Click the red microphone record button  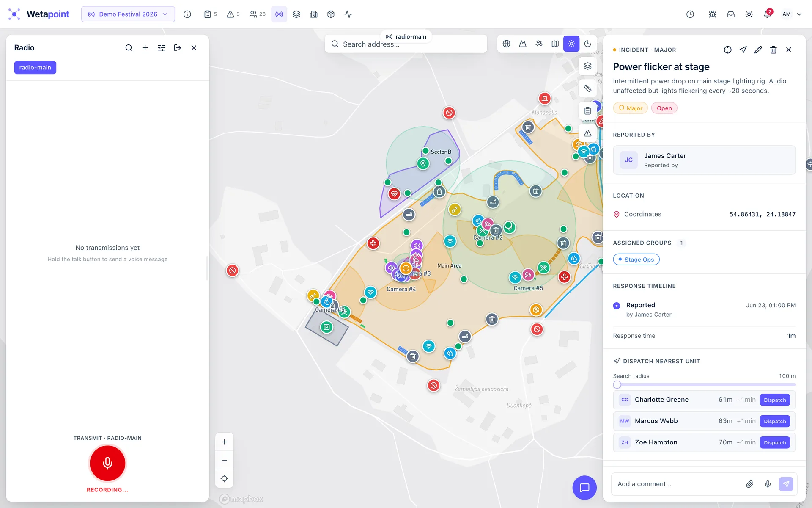click(107, 463)
